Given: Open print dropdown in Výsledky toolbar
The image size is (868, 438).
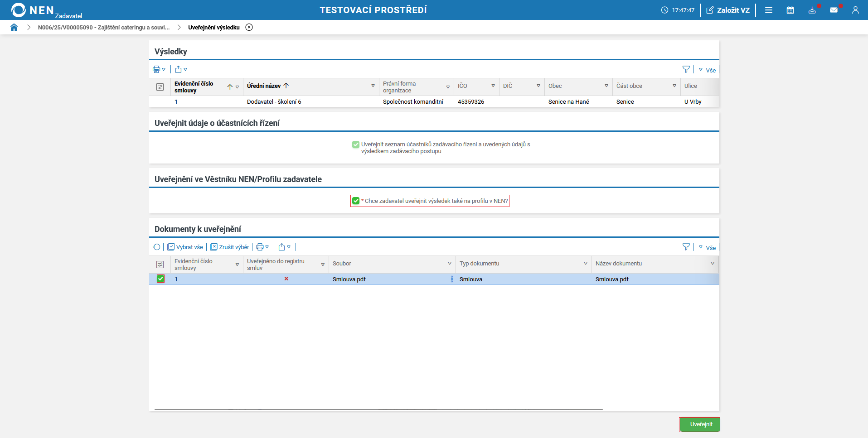Looking at the screenshot, I should (159, 69).
